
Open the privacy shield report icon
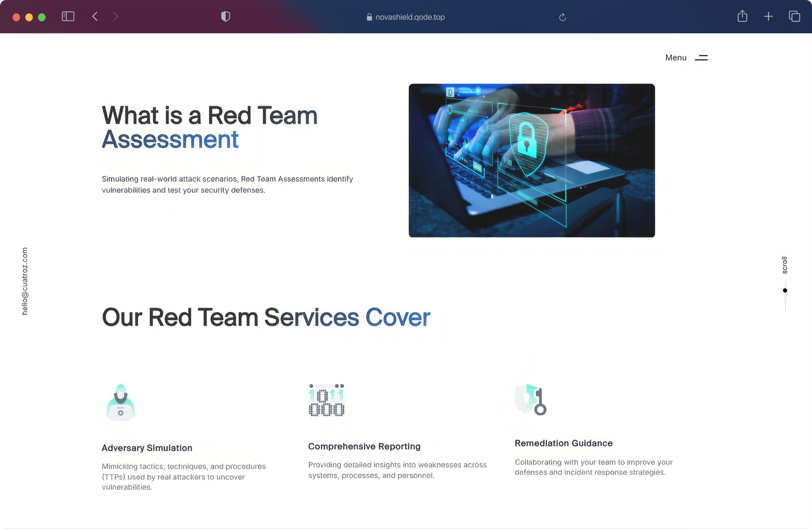(225, 17)
